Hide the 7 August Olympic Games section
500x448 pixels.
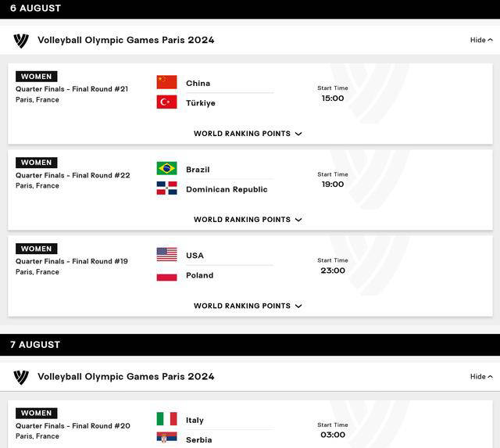481,377
